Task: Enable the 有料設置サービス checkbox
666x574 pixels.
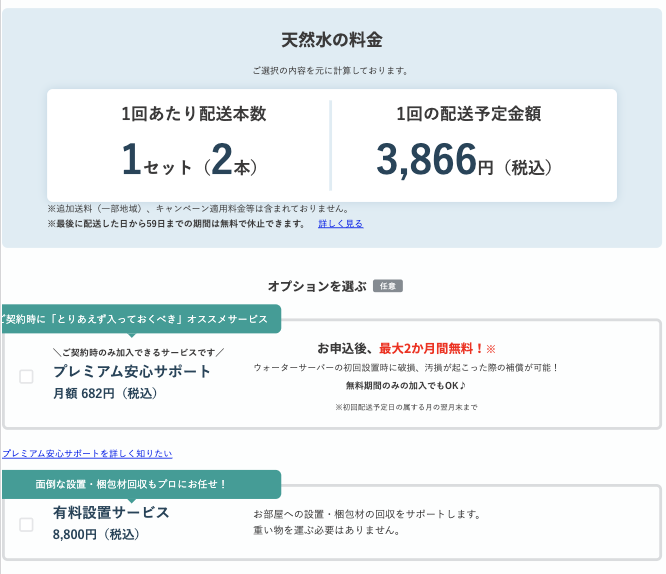Action: tap(26, 524)
